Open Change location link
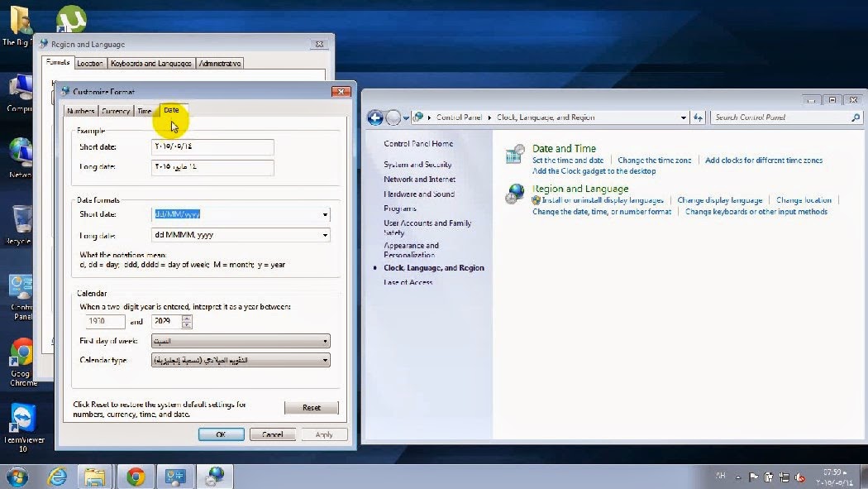The height and width of the screenshot is (489, 868). point(804,200)
